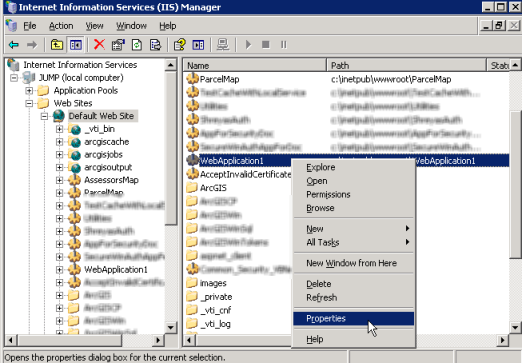Choose Open from the context menu

tap(354, 181)
